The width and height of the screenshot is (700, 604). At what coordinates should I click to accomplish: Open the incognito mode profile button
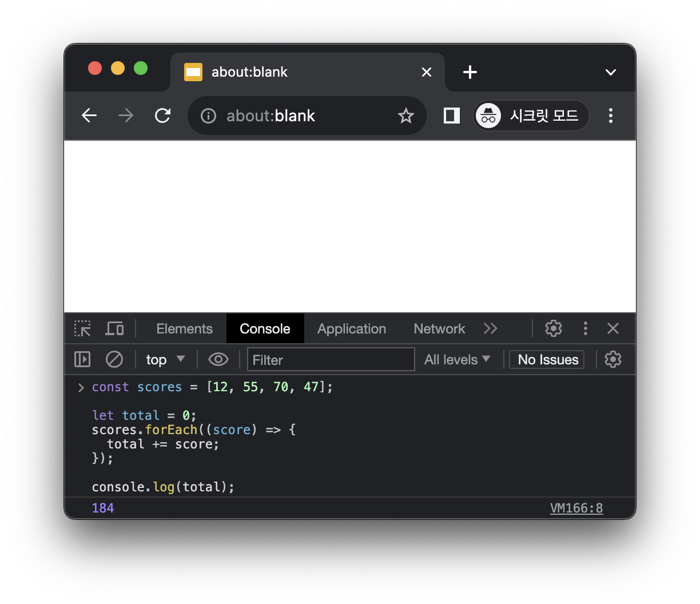[531, 116]
